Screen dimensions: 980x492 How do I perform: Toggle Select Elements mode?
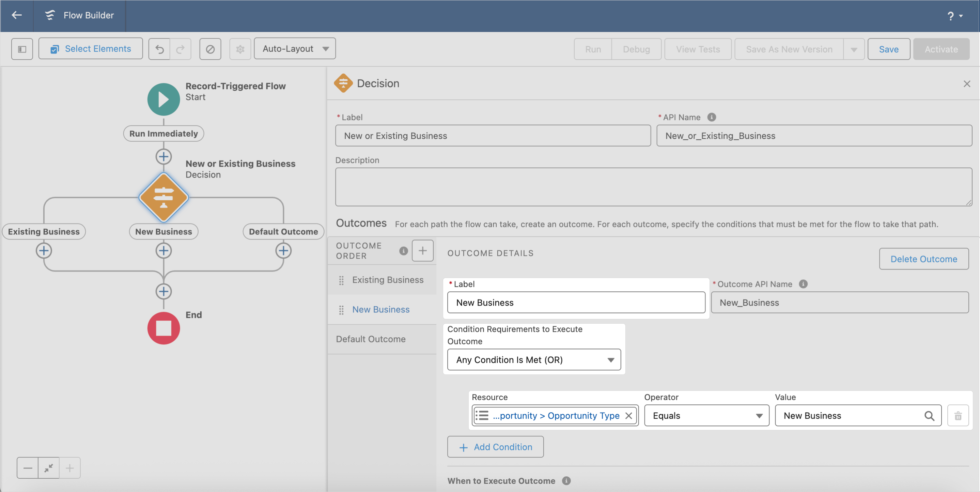(x=91, y=49)
